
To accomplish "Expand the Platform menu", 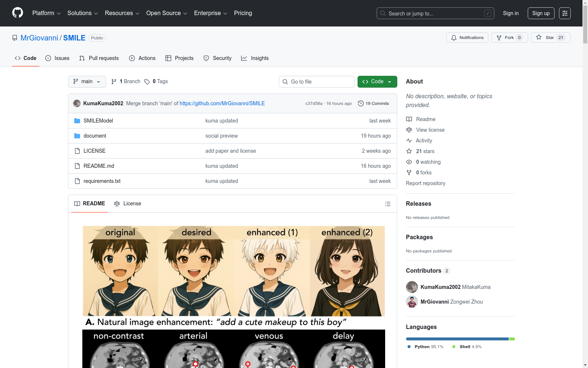I will [46, 13].
